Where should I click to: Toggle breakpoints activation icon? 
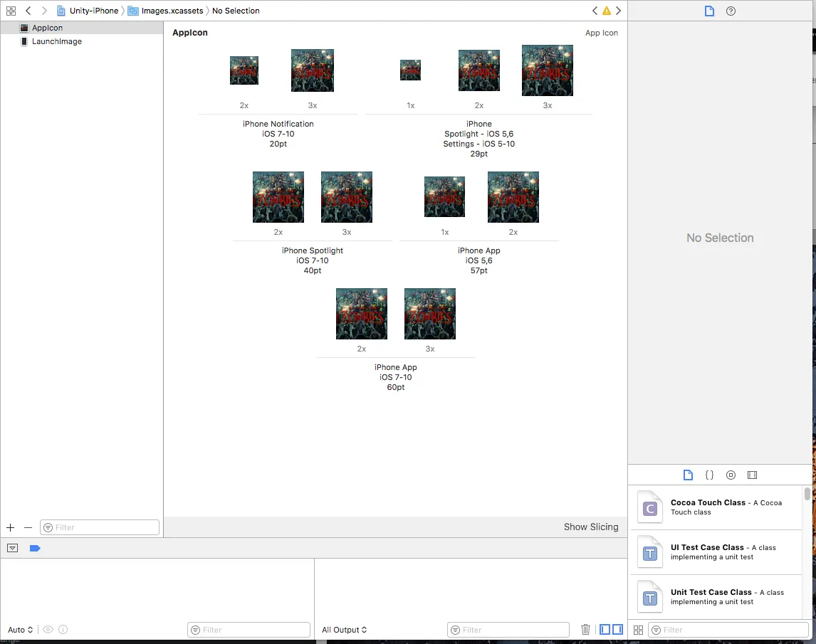[35, 548]
